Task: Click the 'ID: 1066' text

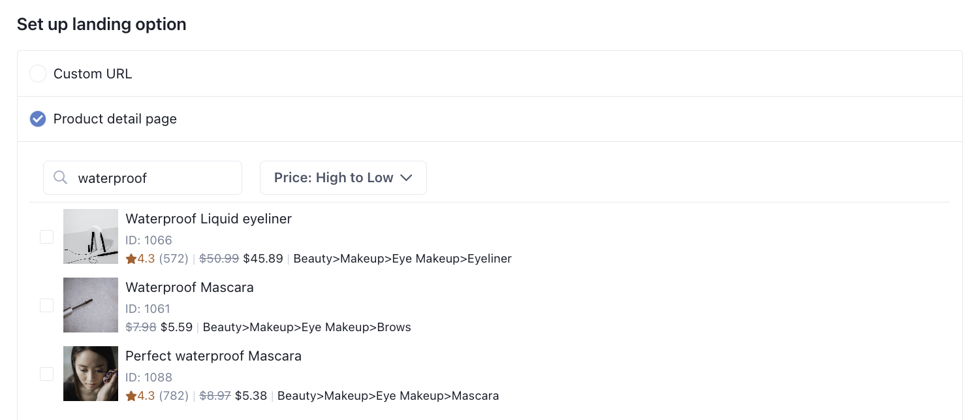Action: (x=149, y=240)
